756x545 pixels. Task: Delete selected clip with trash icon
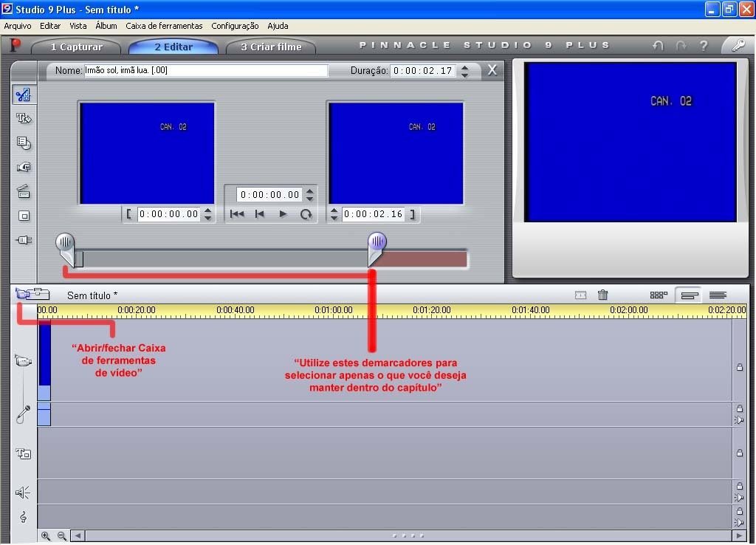602,295
